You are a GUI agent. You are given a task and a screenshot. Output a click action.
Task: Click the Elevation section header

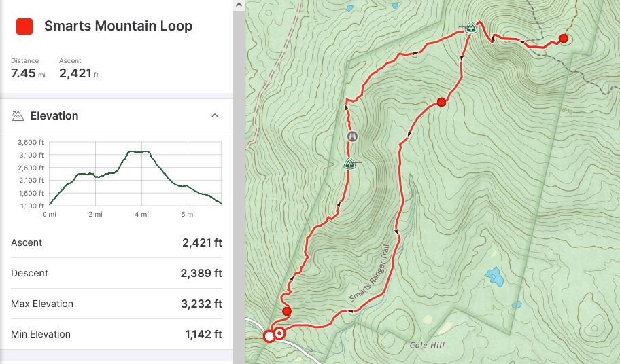117,115
